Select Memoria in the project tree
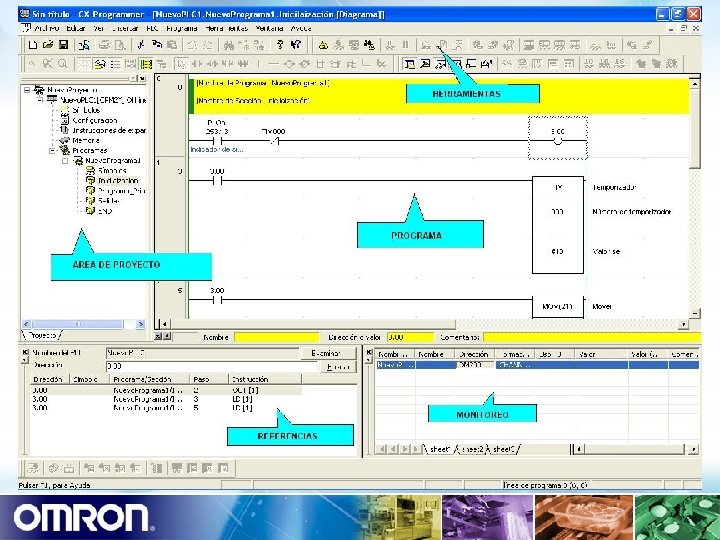This screenshot has height=540, width=720. click(x=85, y=141)
